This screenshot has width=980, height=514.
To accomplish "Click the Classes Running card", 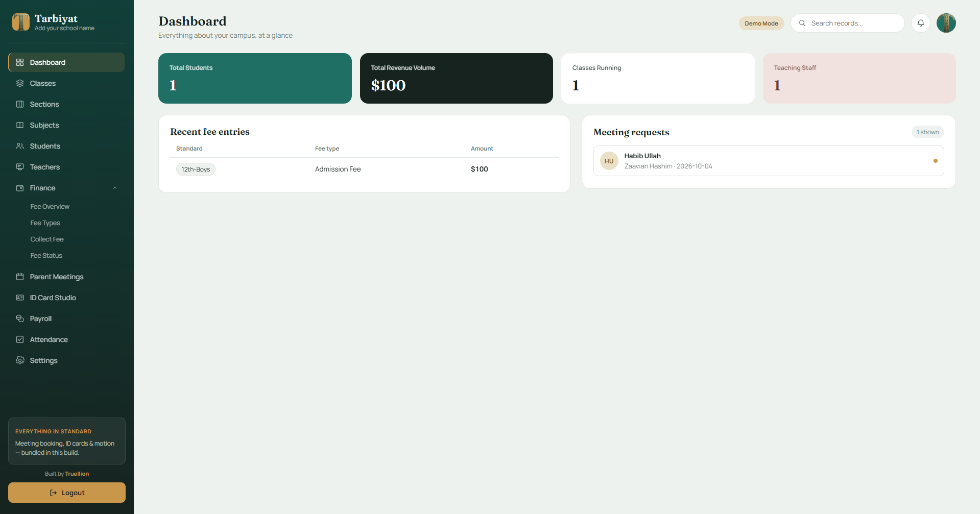I will coord(658,78).
